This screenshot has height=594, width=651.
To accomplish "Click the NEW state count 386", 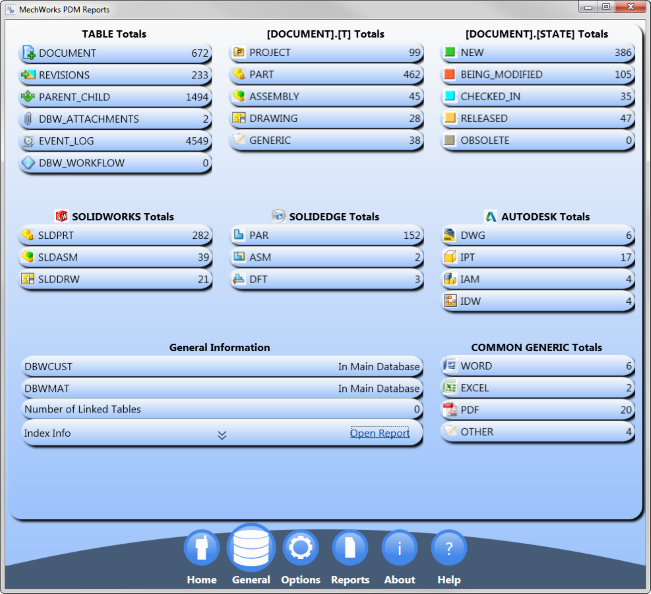I will [623, 52].
